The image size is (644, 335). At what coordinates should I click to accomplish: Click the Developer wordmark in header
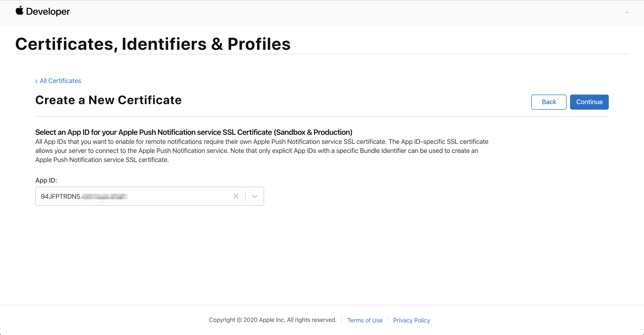tap(48, 12)
